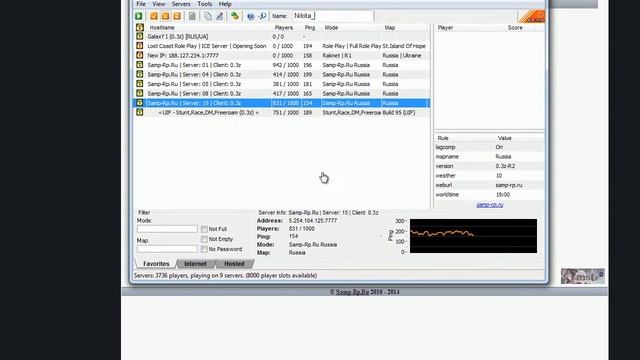Click the server properties pencil icon
The image size is (640, 360).
[220, 16]
